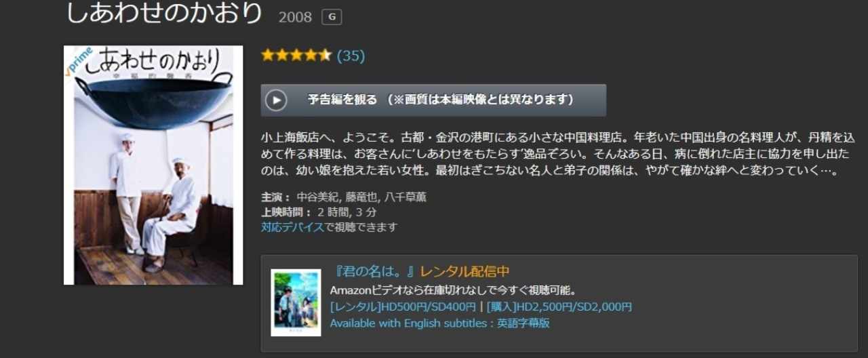
Task: Click the 2008 release year text
Action: tap(295, 17)
